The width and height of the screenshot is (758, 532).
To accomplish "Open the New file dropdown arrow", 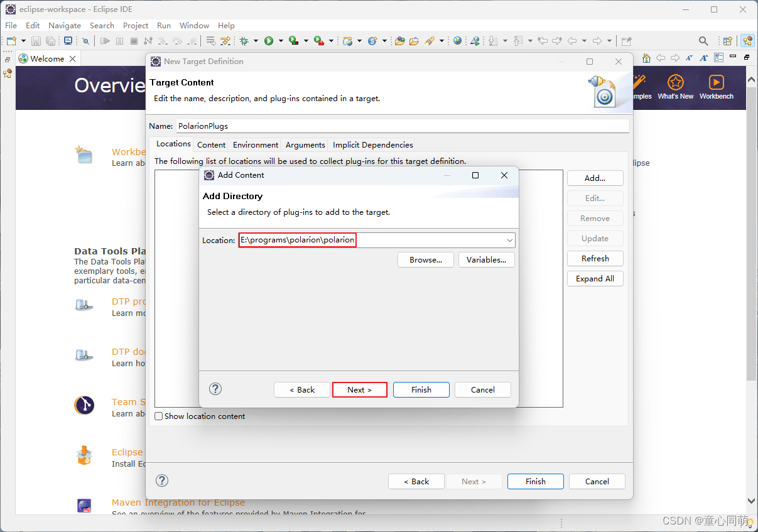I will click(23, 41).
